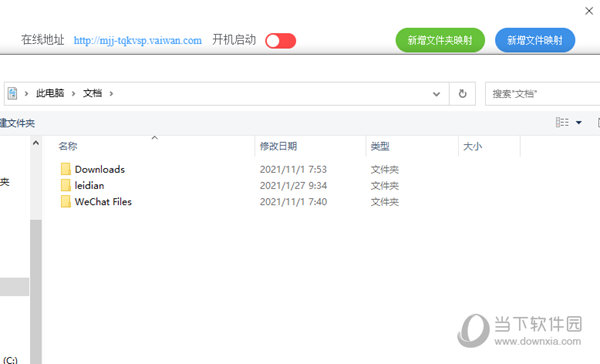Image resolution: width=600 pixels, height=364 pixels.
Task: Select the WeChat Files folder name
Action: pyautogui.click(x=103, y=202)
